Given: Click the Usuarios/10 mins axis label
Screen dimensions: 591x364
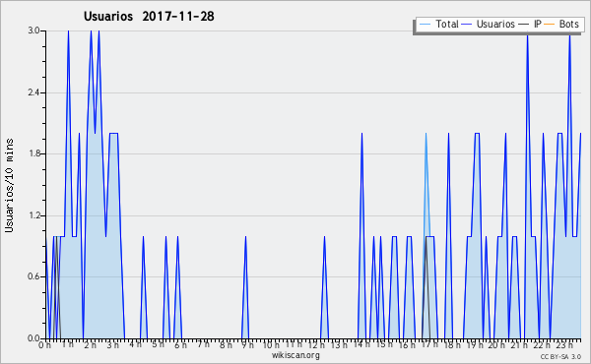Looking at the screenshot, I should [x=9, y=185].
